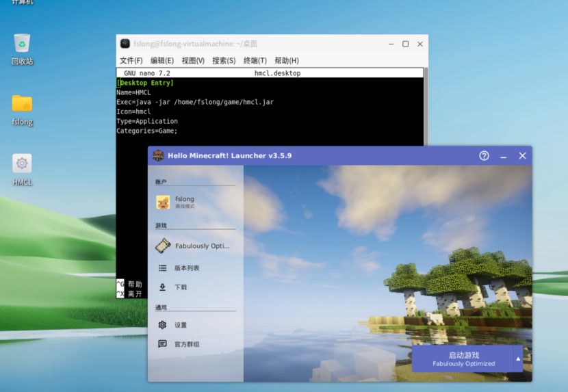
Task: Click the 设置 gear icon
Action: (x=162, y=324)
